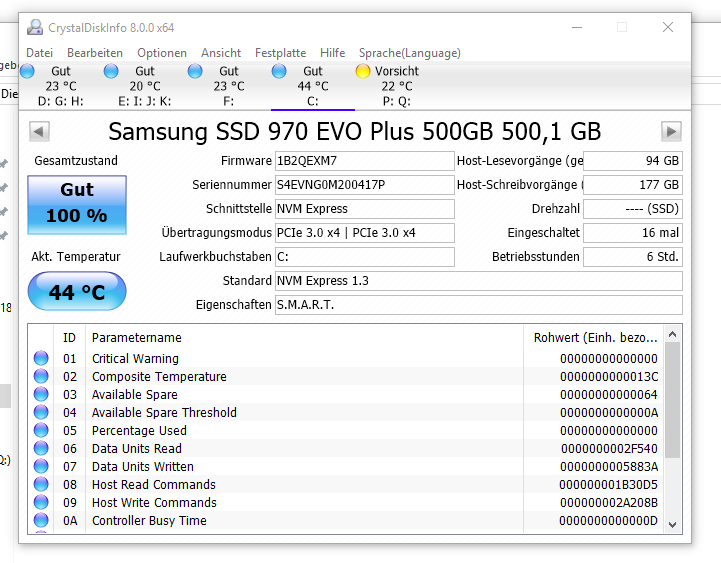Click the Parametername column header

click(x=304, y=338)
